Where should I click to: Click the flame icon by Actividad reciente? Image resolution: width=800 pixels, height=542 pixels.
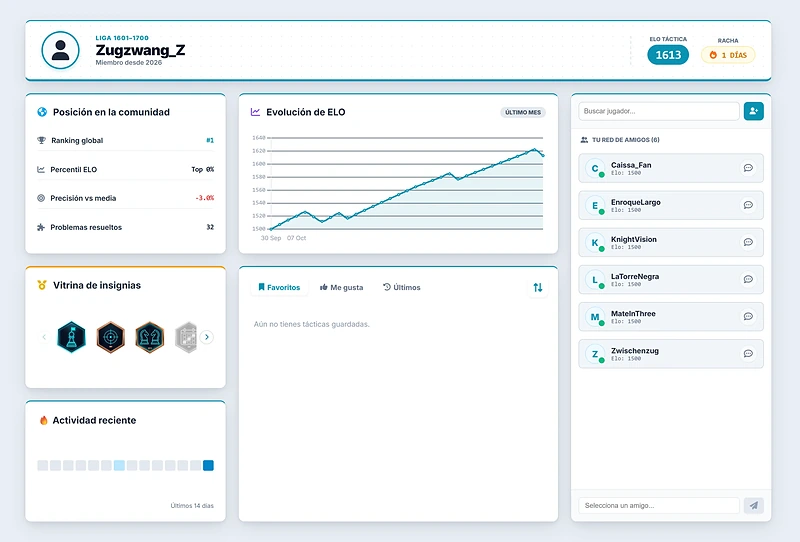coord(43,420)
